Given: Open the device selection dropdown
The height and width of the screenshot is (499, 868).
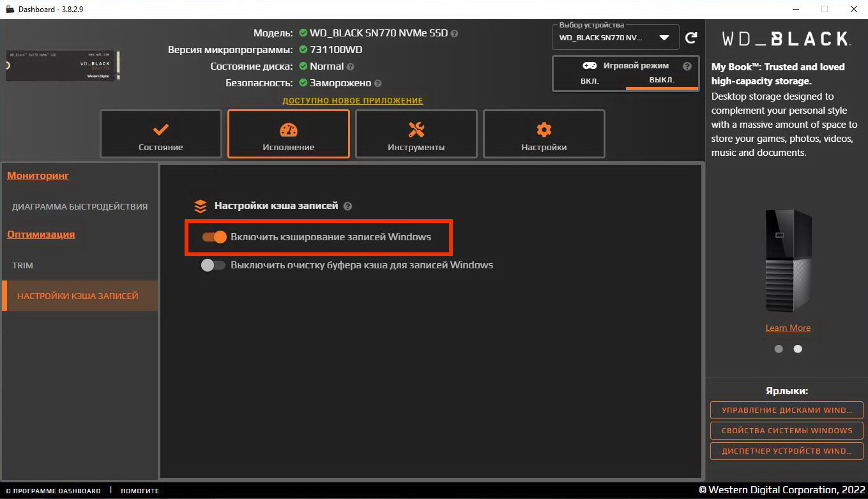Looking at the screenshot, I should [x=616, y=38].
